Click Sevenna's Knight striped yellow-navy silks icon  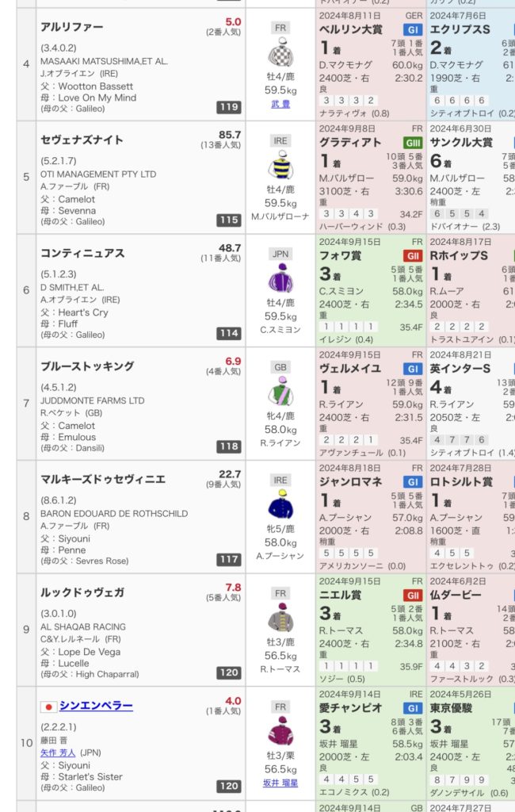(280, 167)
